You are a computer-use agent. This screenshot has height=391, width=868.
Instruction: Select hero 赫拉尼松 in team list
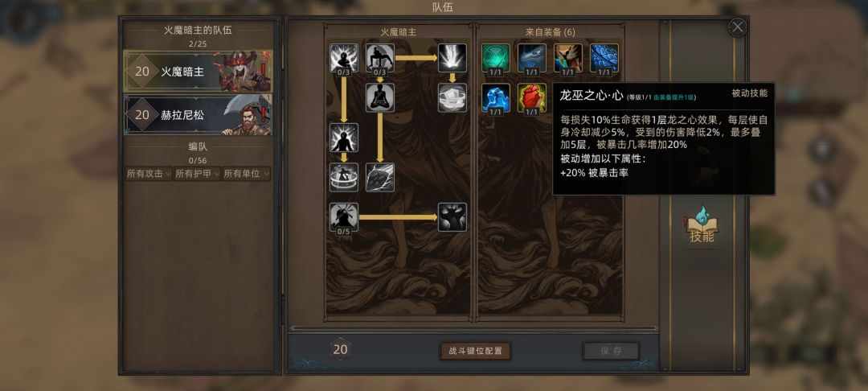(198, 114)
